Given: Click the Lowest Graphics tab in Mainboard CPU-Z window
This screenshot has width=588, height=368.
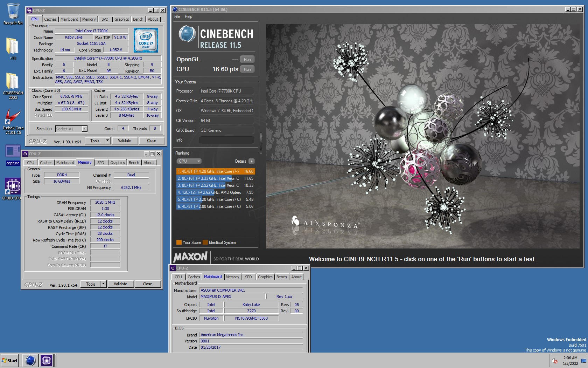Looking at the screenshot, I should pos(265,277).
